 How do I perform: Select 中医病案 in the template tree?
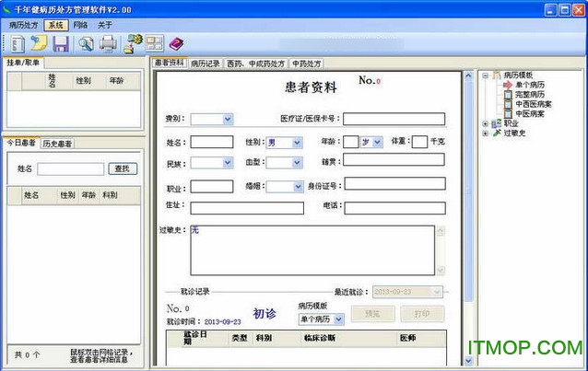tap(530, 113)
